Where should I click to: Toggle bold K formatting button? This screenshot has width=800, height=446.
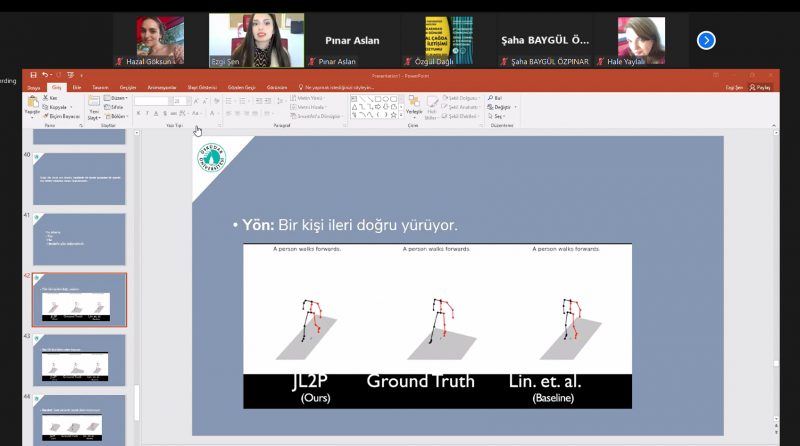point(138,113)
